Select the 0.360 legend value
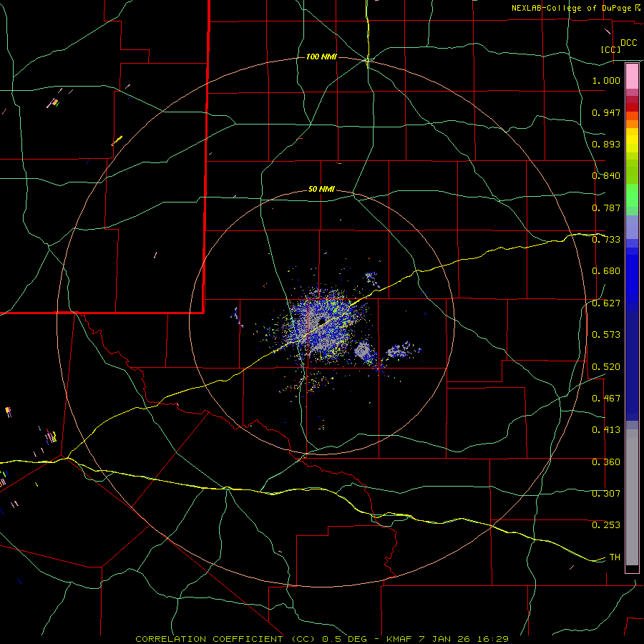Screen dimensions: 644x644 coord(606,462)
